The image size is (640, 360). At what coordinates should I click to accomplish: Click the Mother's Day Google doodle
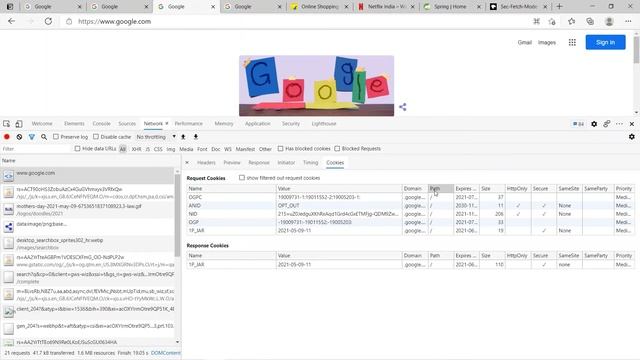pyautogui.click(x=316, y=86)
